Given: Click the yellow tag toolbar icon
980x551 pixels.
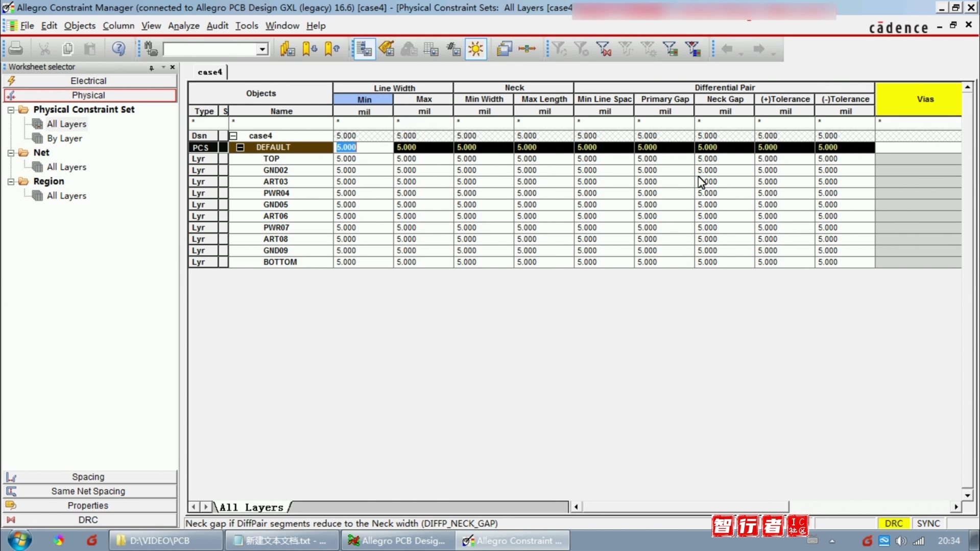Looking at the screenshot, I should 387,49.
